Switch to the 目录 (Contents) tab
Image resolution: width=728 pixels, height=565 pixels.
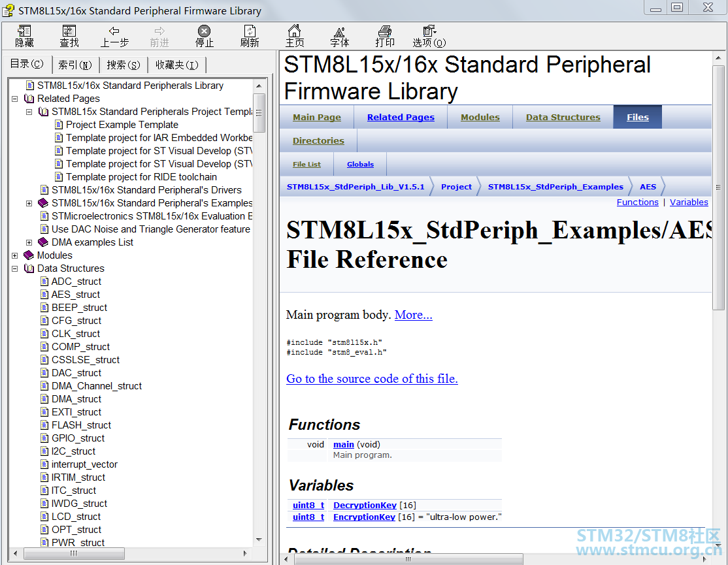click(x=27, y=64)
